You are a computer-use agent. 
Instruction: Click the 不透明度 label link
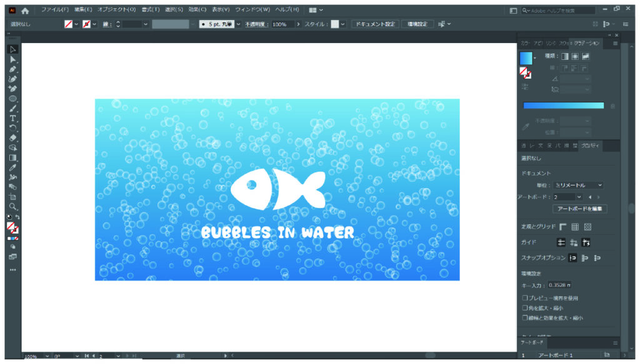point(256,24)
